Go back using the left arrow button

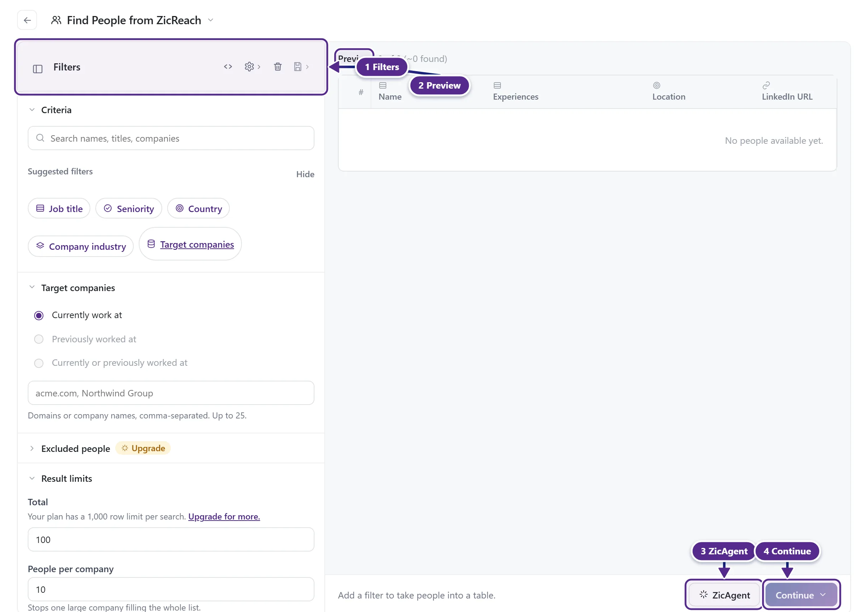[x=27, y=20]
